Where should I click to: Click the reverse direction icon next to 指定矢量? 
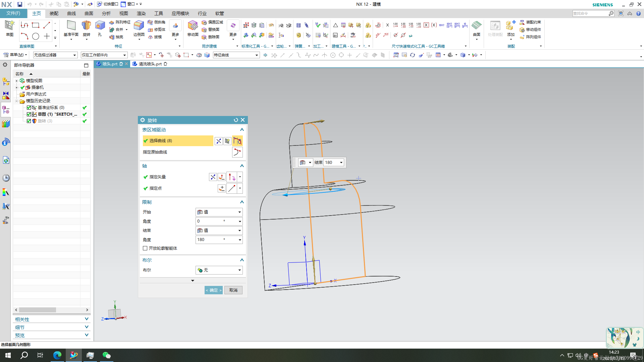[x=213, y=177]
